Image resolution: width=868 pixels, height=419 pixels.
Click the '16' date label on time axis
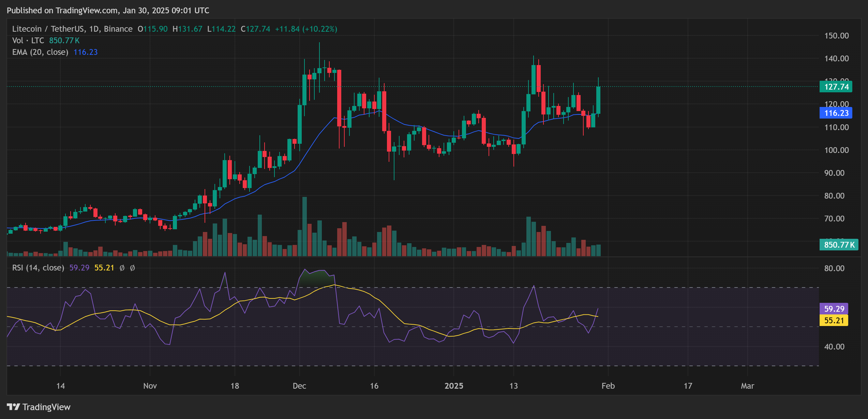[x=374, y=386]
